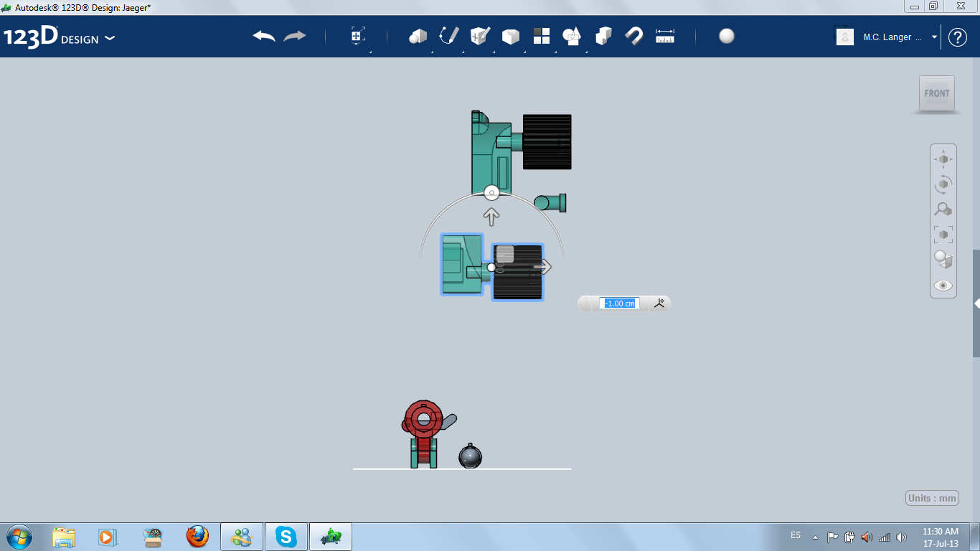Open the visual style options
The height and width of the screenshot is (551, 980).
coord(943,260)
